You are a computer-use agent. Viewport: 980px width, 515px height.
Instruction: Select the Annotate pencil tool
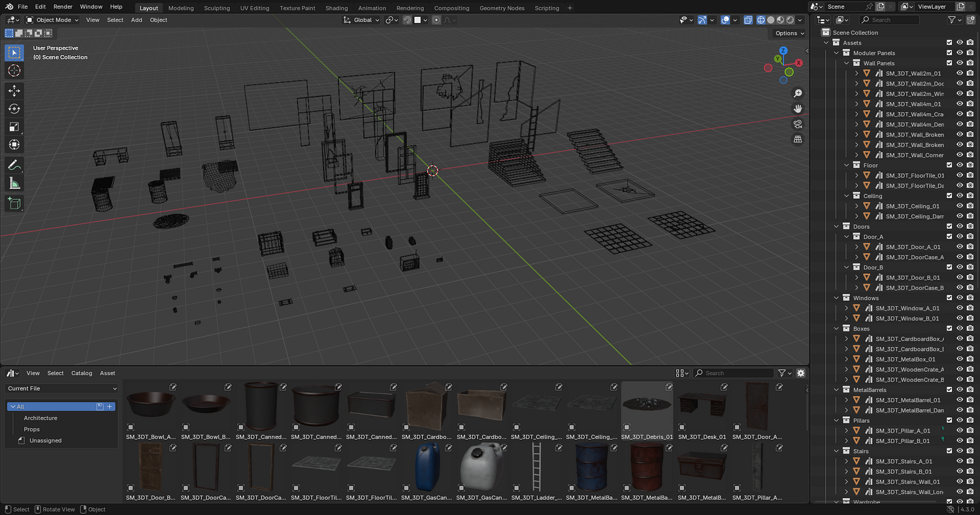14,165
